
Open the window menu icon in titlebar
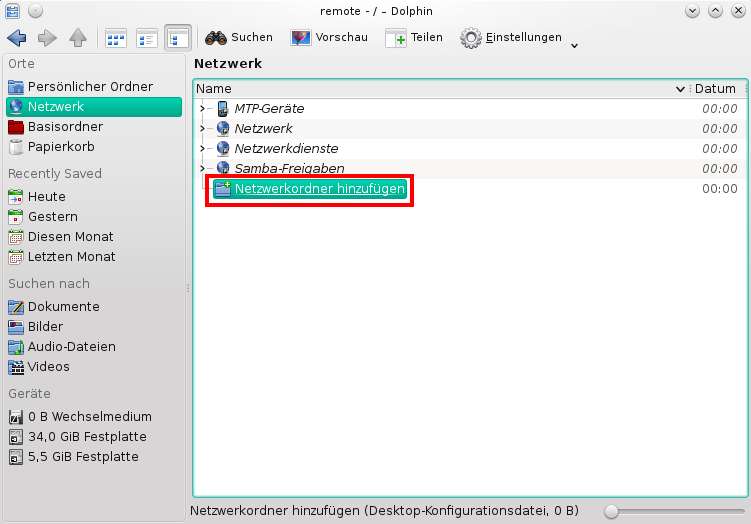click(12, 11)
